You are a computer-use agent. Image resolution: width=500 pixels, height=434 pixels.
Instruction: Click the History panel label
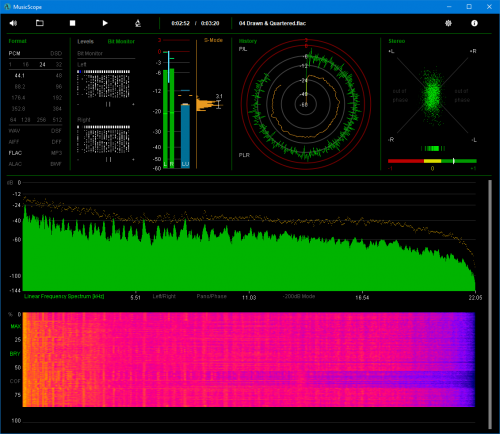248,41
